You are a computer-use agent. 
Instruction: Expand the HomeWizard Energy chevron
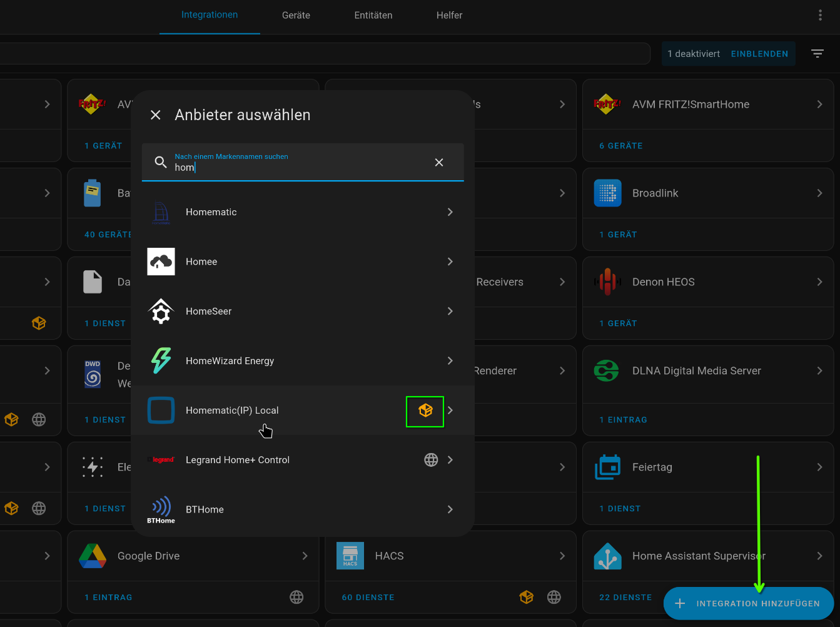[x=450, y=361]
